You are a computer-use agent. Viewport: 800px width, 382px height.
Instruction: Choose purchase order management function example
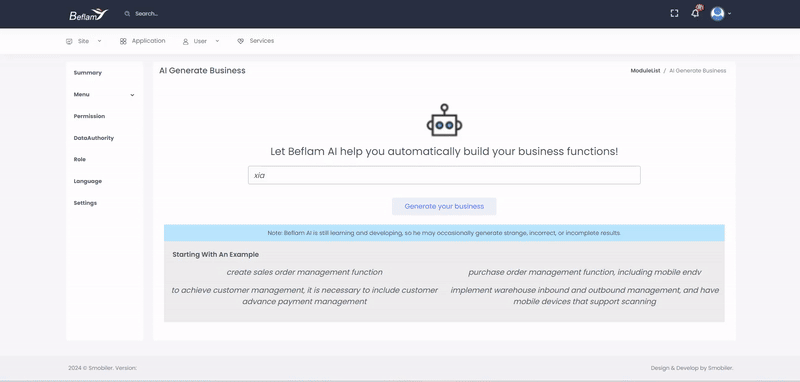[x=585, y=272]
